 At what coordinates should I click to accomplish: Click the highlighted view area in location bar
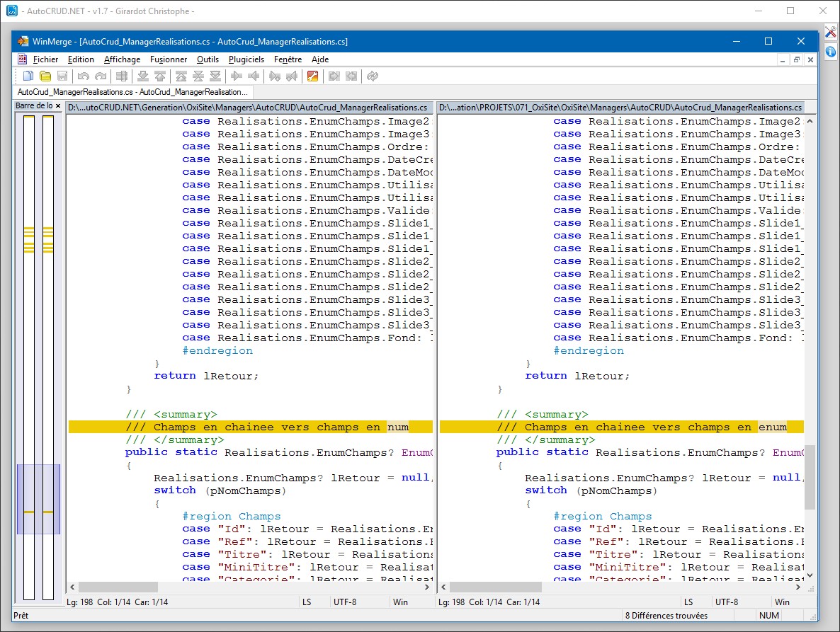(38, 499)
